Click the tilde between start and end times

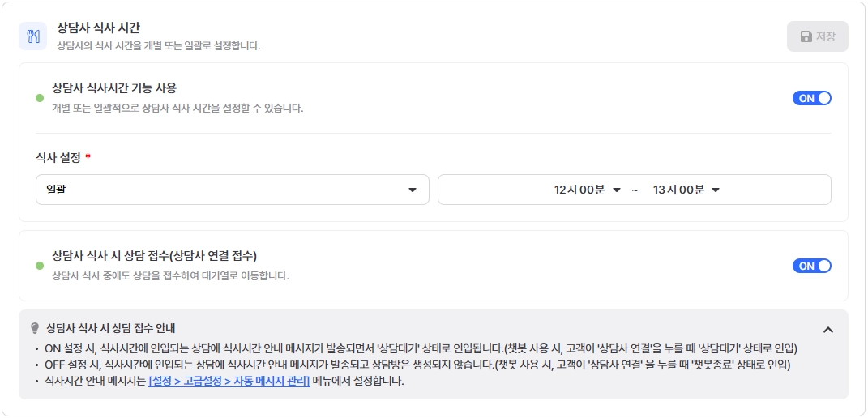(x=635, y=190)
